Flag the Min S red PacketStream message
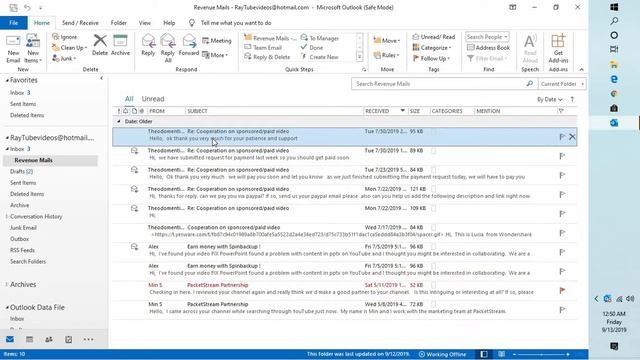This screenshot has height=360, width=640. (x=562, y=291)
